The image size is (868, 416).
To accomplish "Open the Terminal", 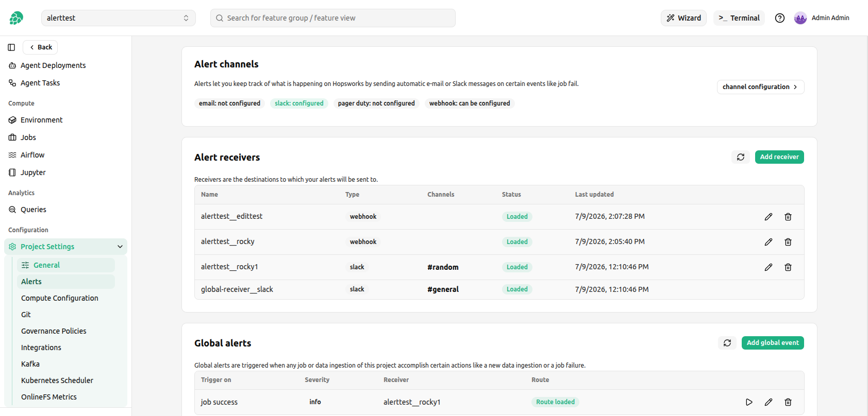I will (739, 18).
